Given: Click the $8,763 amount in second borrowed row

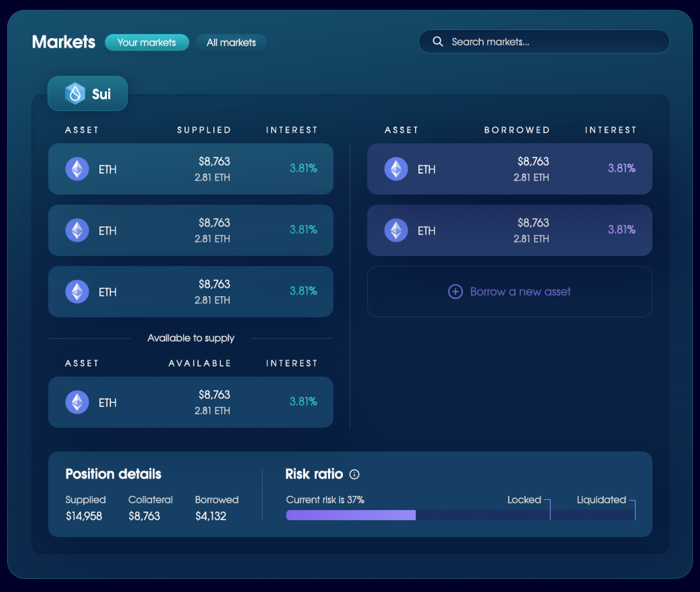Looking at the screenshot, I should pyautogui.click(x=533, y=223).
